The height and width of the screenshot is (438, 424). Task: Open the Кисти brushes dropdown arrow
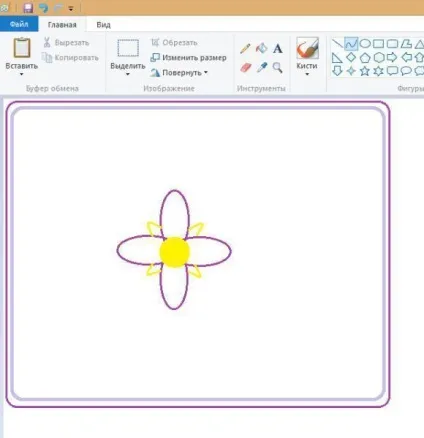(x=307, y=74)
